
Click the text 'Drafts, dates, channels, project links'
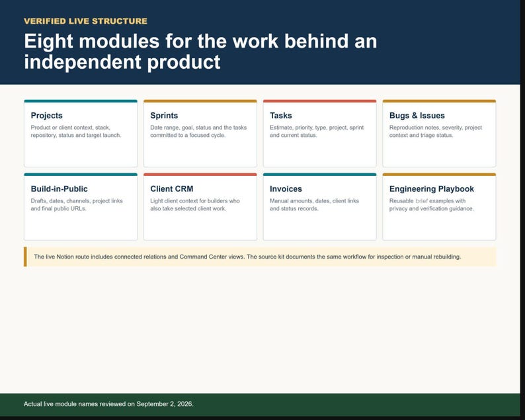tap(77, 201)
